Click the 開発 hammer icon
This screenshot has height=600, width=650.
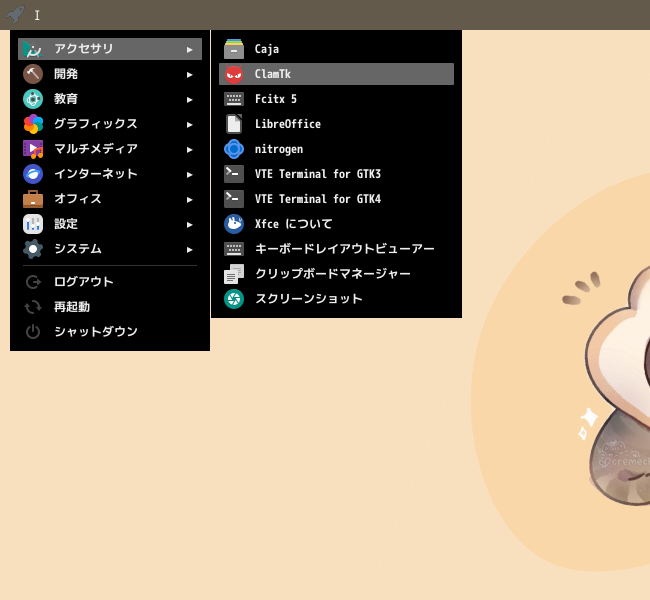(x=33, y=74)
